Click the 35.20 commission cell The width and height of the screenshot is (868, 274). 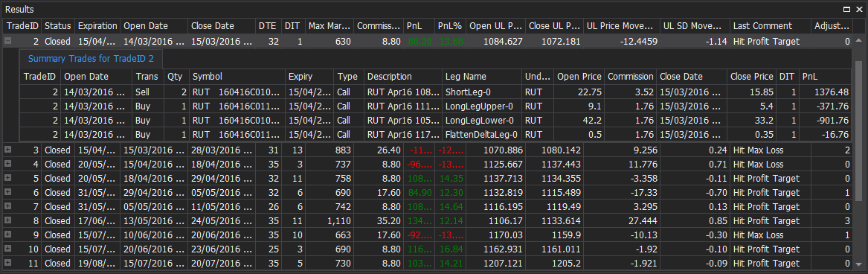point(379,220)
